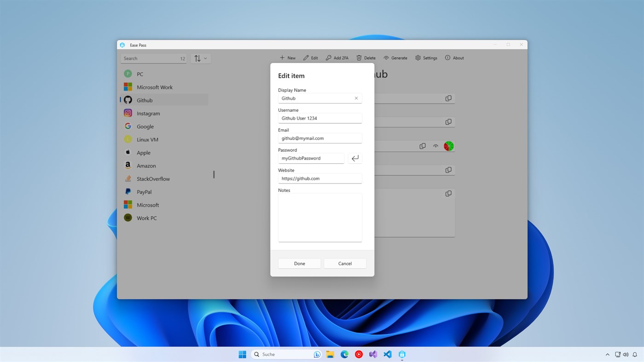Image resolution: width=644 pixels, height=362 pixels.
Task: Submit the password with the enter arrow
Action: coord(355,158)
